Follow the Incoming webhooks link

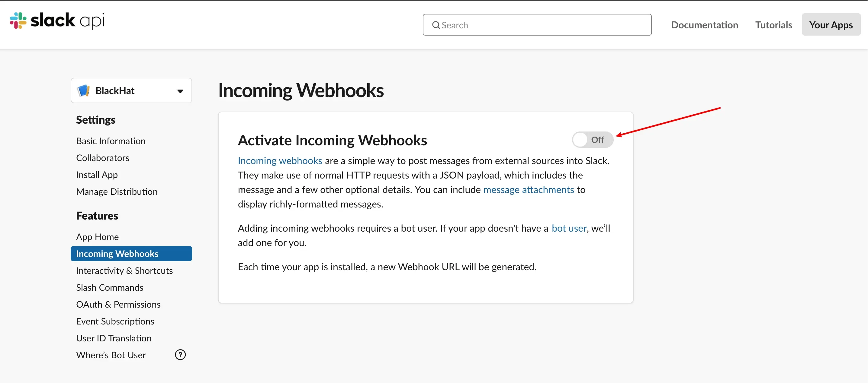pos(280,160)
